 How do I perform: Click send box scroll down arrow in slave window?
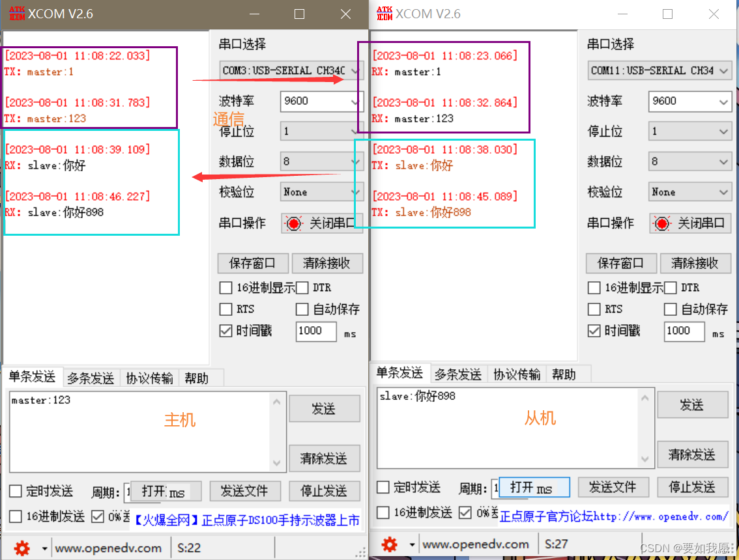coord(645,458)
